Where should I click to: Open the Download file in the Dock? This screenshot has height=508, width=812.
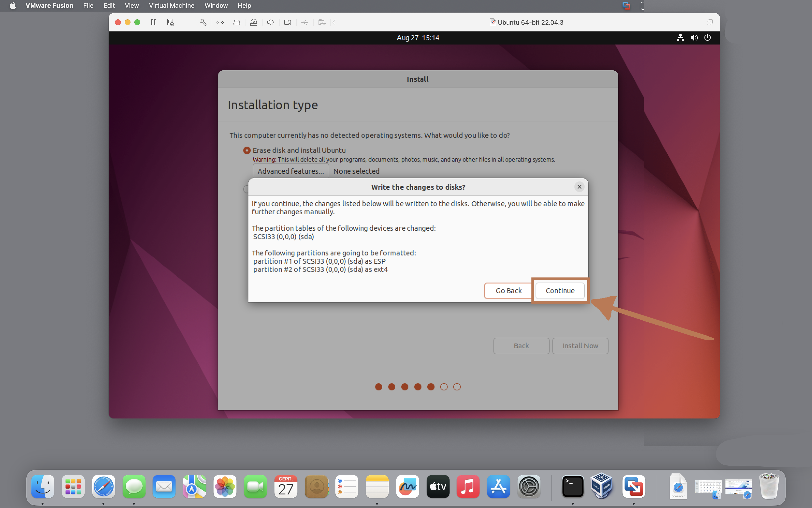[x=678, y=486]
